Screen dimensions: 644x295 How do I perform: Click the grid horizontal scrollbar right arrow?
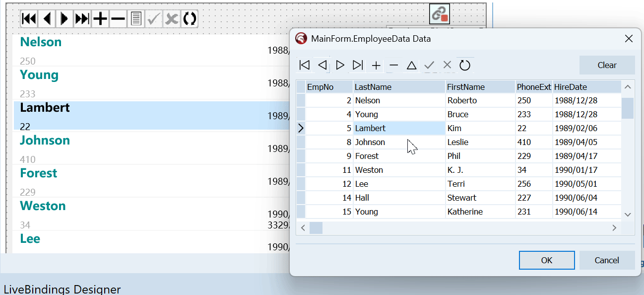[x=614, y=228]
